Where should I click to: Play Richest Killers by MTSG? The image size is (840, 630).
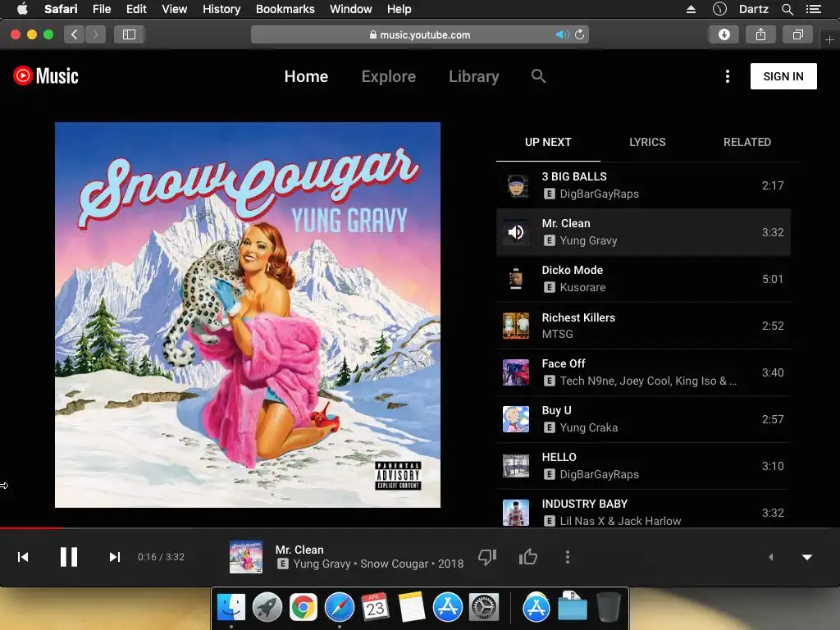[643, 326]
